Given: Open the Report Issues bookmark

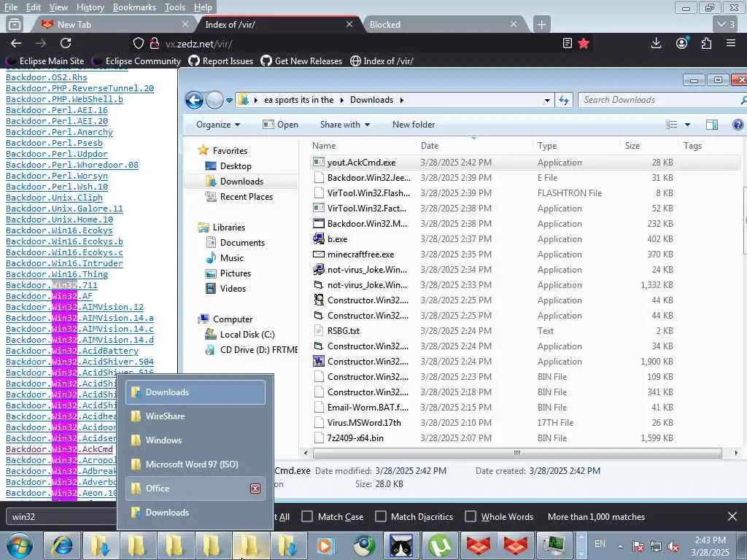Looking at the screenshot, I should [220, 61].
